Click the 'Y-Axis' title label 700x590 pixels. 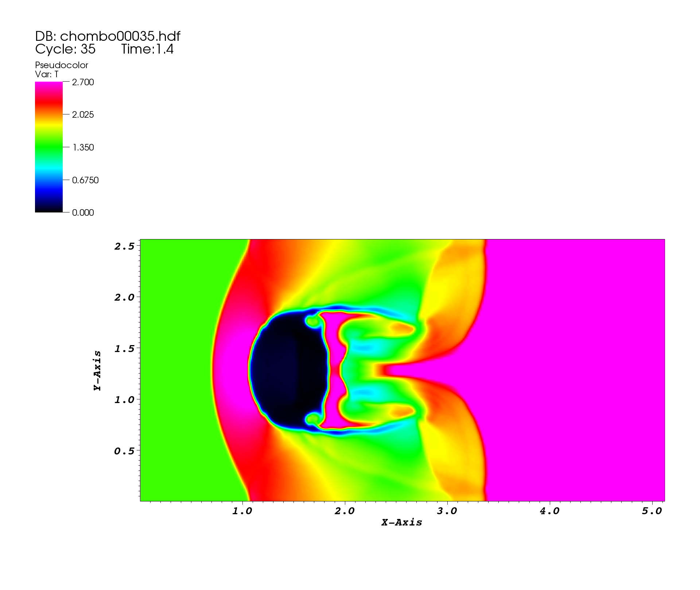(97, 371)
